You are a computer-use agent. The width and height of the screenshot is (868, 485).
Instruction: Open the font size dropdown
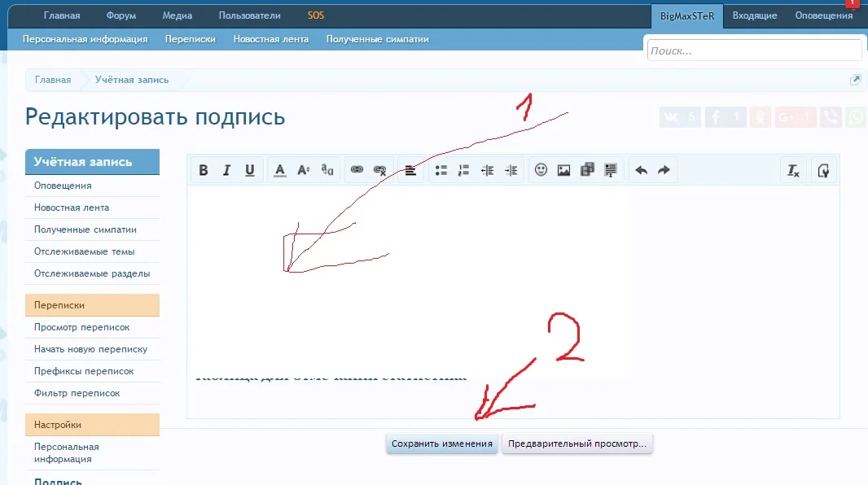tap(303, 170)
